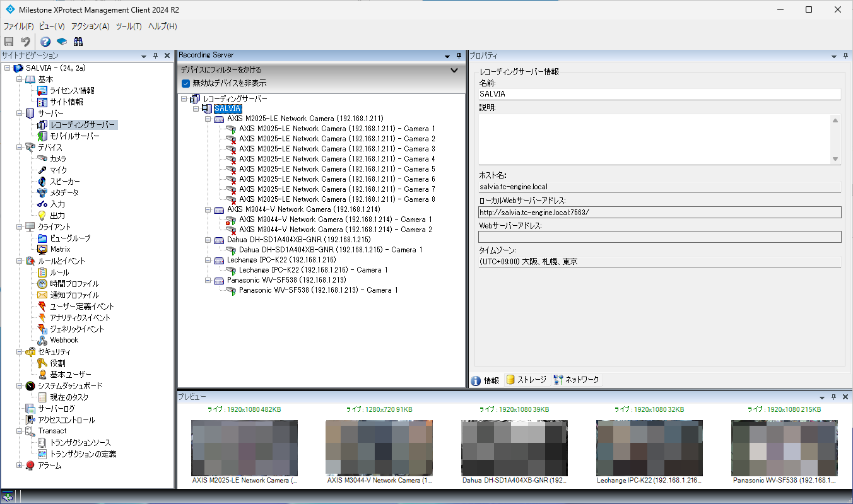Open マイク devices node

58,170
